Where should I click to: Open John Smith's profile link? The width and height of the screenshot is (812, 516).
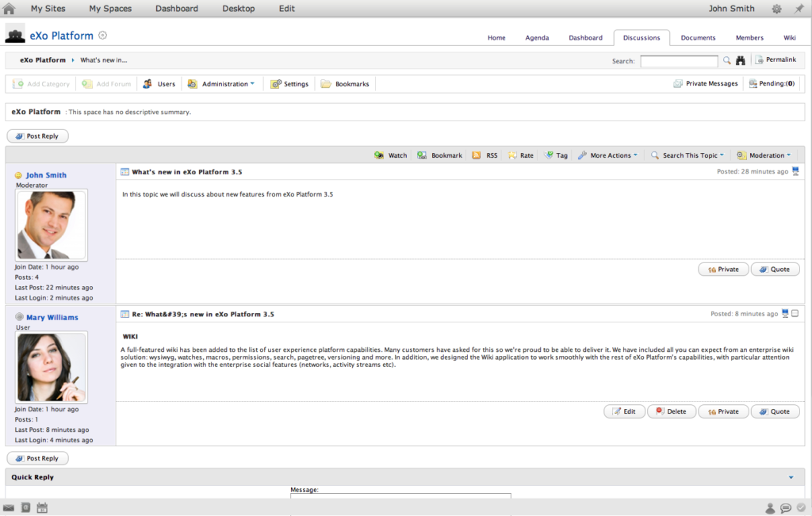(46, 175)
